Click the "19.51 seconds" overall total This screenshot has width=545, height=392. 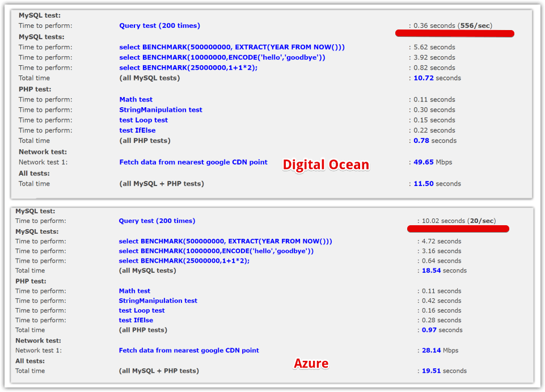pos(444,371)
